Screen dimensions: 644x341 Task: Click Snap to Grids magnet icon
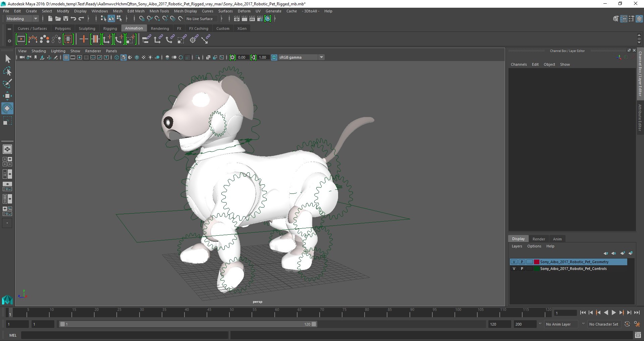click(x=142, y=19)
